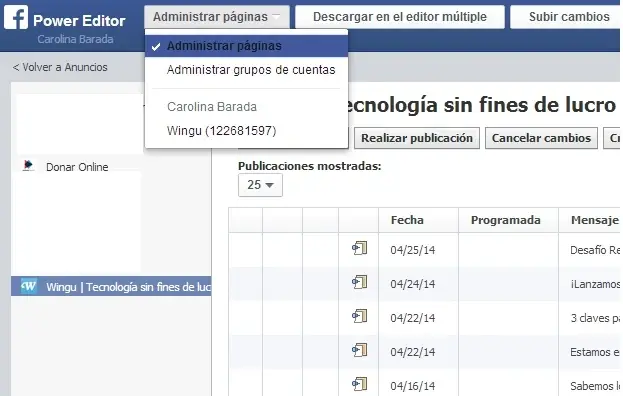
Task: Select Wingu | Tecnología sin fines page row
Action: (111, 287)
